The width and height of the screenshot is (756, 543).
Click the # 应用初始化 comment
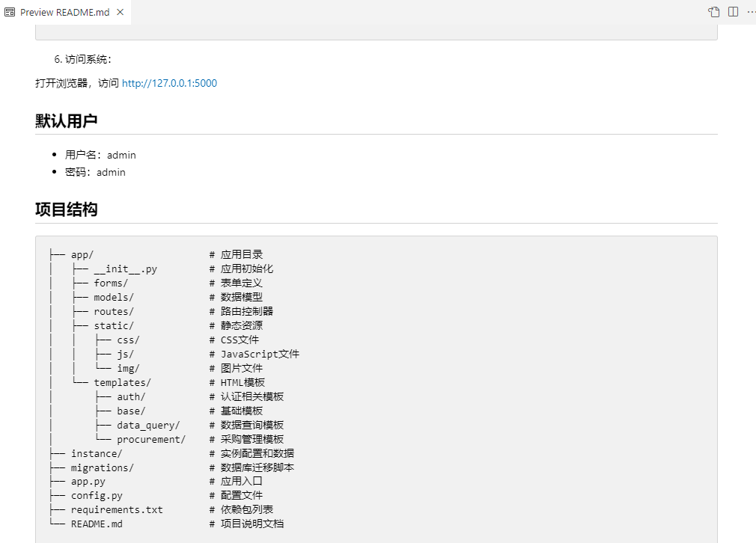pyautogui.click(x=242, y=269)
